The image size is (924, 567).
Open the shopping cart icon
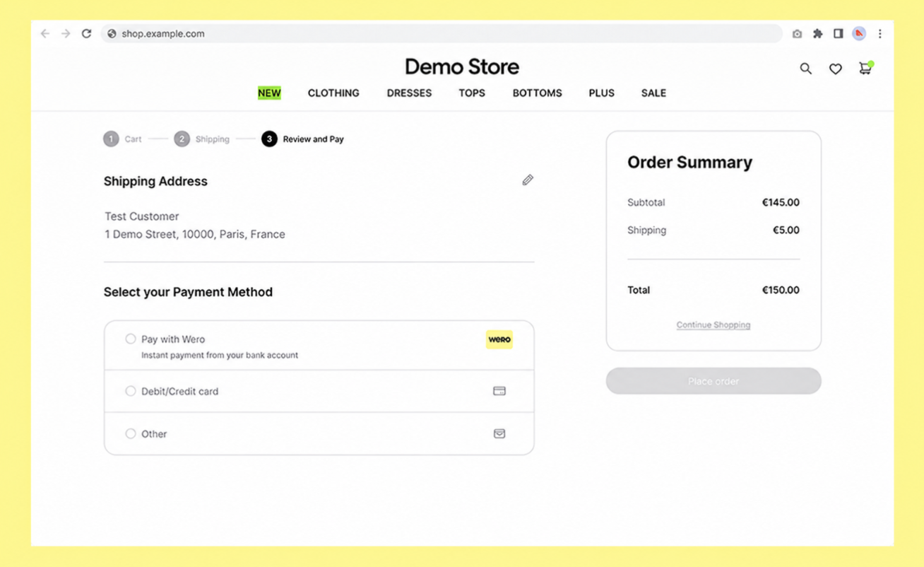(865, 68)
